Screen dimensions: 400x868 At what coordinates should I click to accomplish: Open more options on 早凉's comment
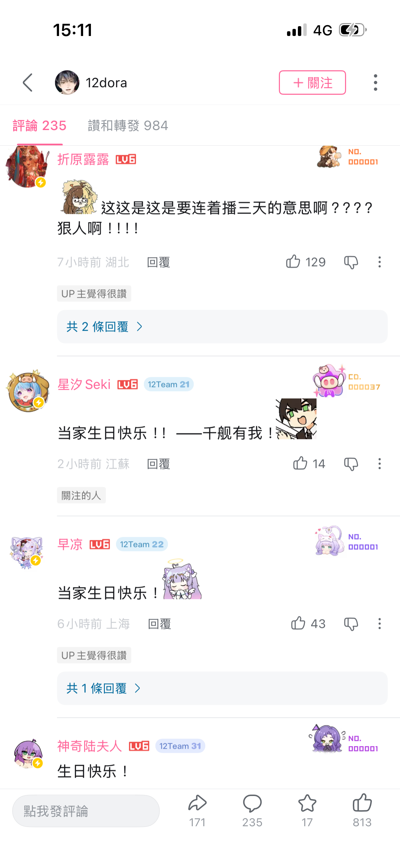point(379,623)
